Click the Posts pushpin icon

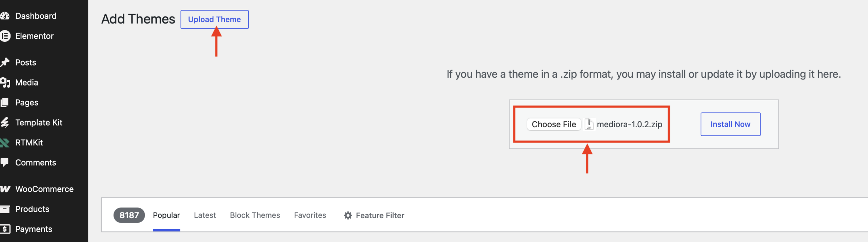4,62
